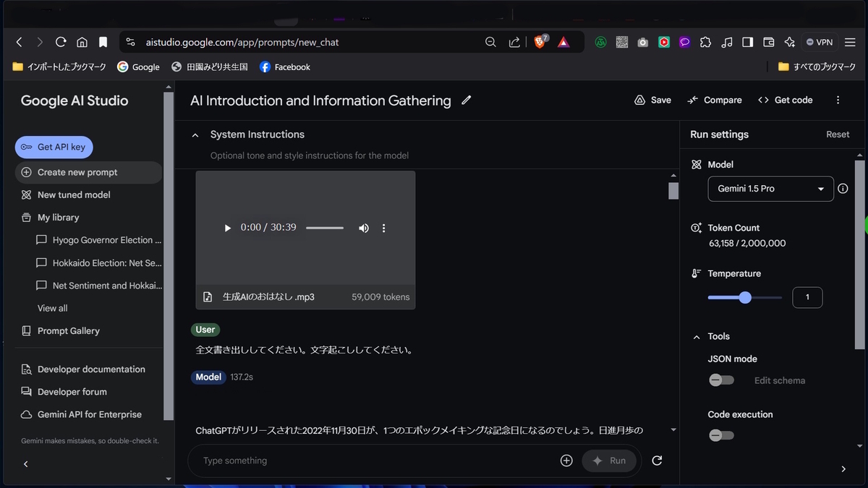Image resolution: width=868 pixels, height=488 pixels.
Task: Collapse the Run settings panel chevron
Action: [x=843, y=469]
